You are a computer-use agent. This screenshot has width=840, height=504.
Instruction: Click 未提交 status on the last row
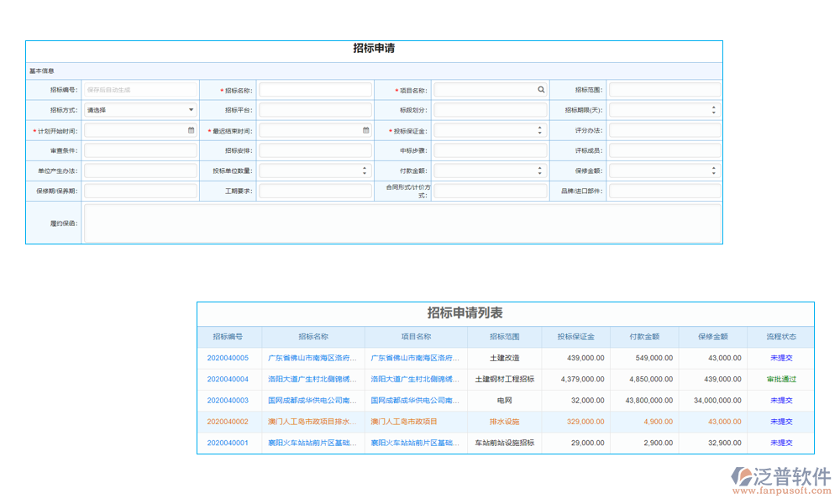[780, 443]
